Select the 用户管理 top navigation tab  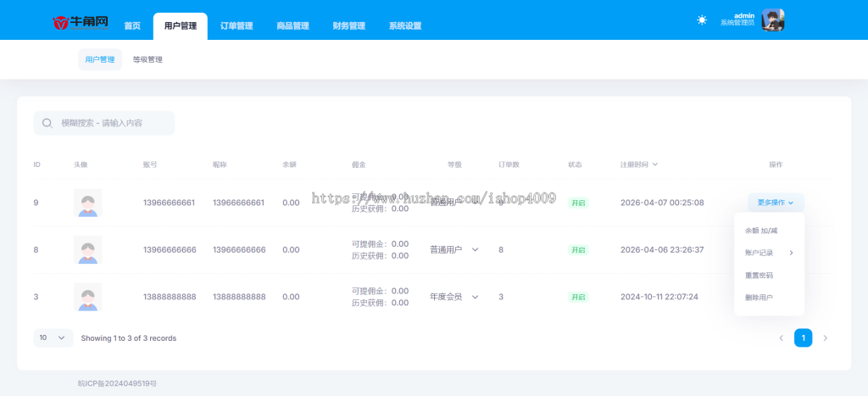[181, 26]
